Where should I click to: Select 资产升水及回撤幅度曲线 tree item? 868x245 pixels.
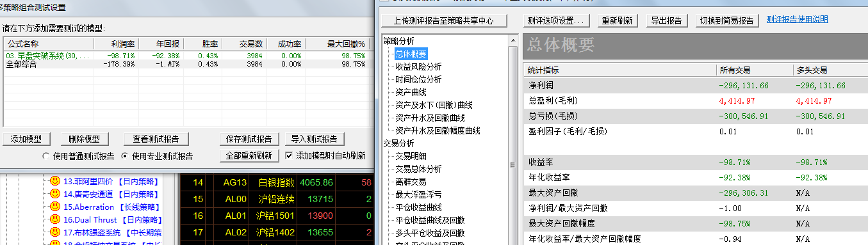point(438,130)
